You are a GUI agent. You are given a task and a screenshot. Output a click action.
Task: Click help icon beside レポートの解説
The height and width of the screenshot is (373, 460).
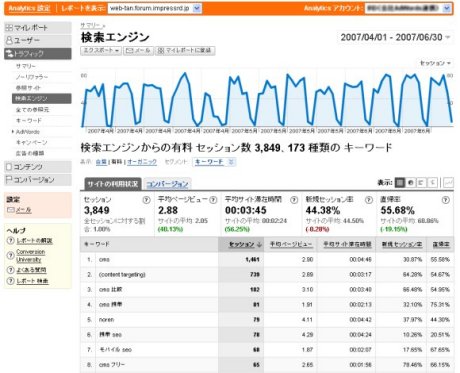(11, 240)
